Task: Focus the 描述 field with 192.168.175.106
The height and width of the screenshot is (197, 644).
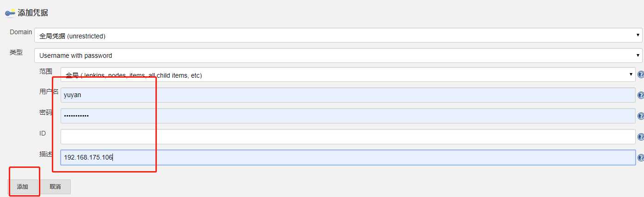Action: point(348,157)
